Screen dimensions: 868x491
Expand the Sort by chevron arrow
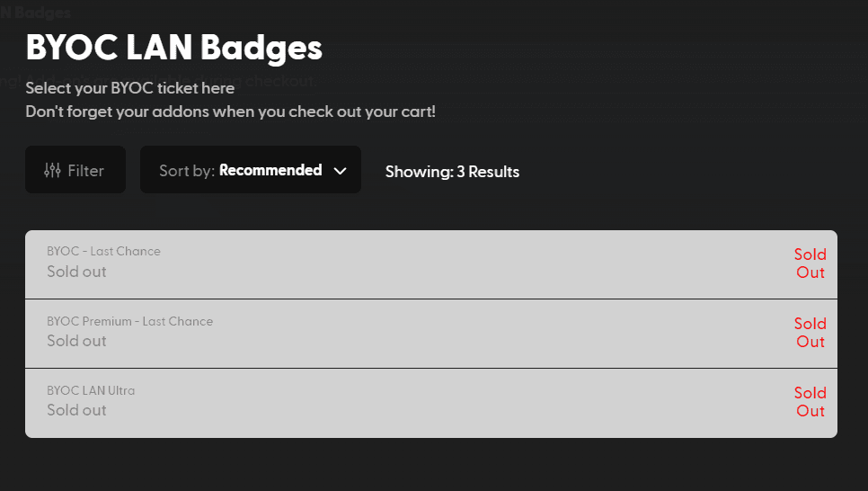[340, 171]
